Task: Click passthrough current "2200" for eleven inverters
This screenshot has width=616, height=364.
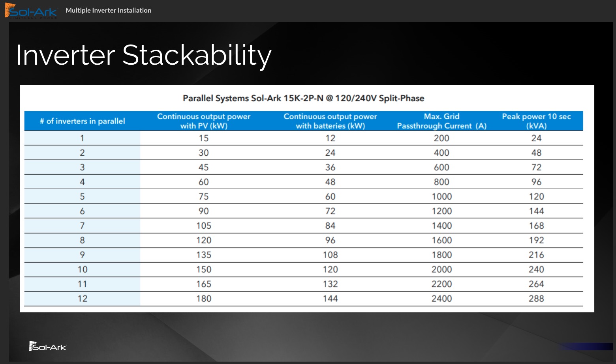Action: point(441,284)
